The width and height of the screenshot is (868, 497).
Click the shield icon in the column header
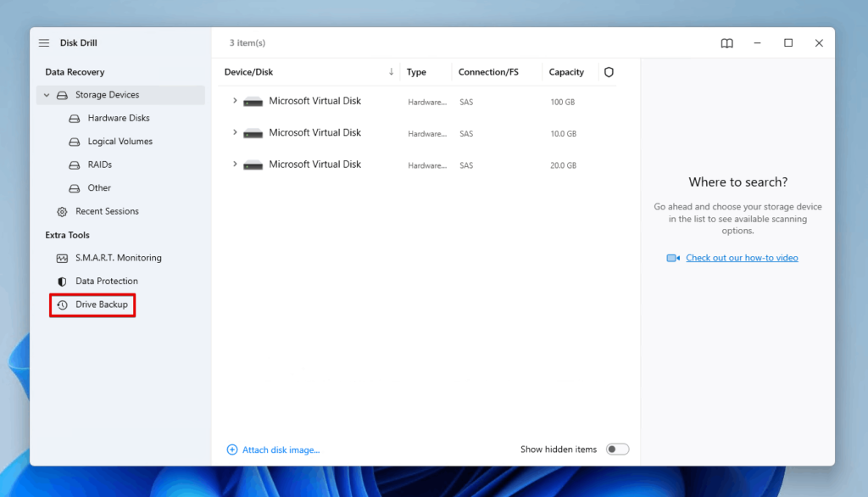coord(609,72)
